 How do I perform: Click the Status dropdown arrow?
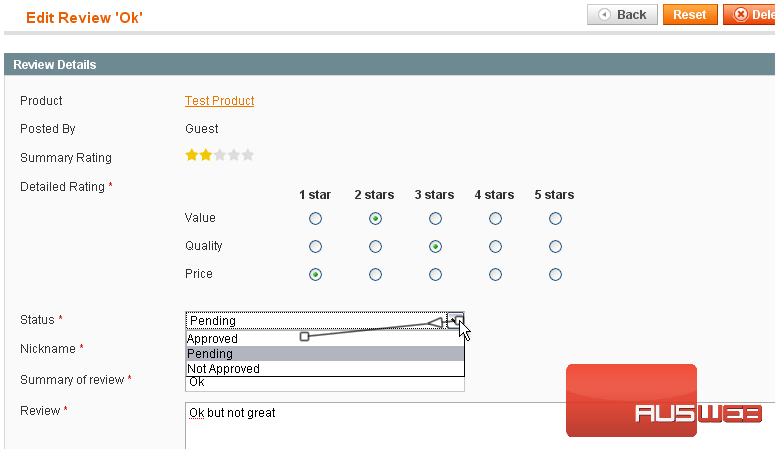[456, 320]
